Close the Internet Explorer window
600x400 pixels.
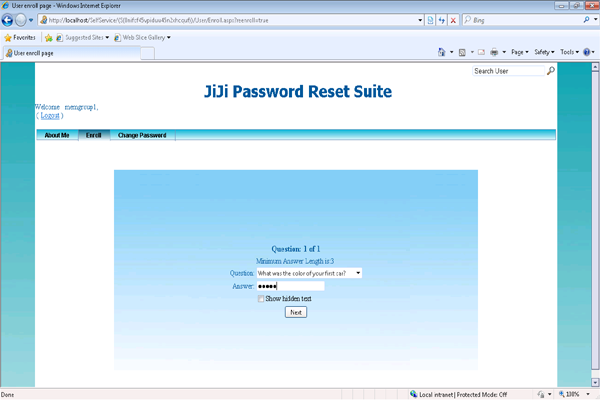592,5
